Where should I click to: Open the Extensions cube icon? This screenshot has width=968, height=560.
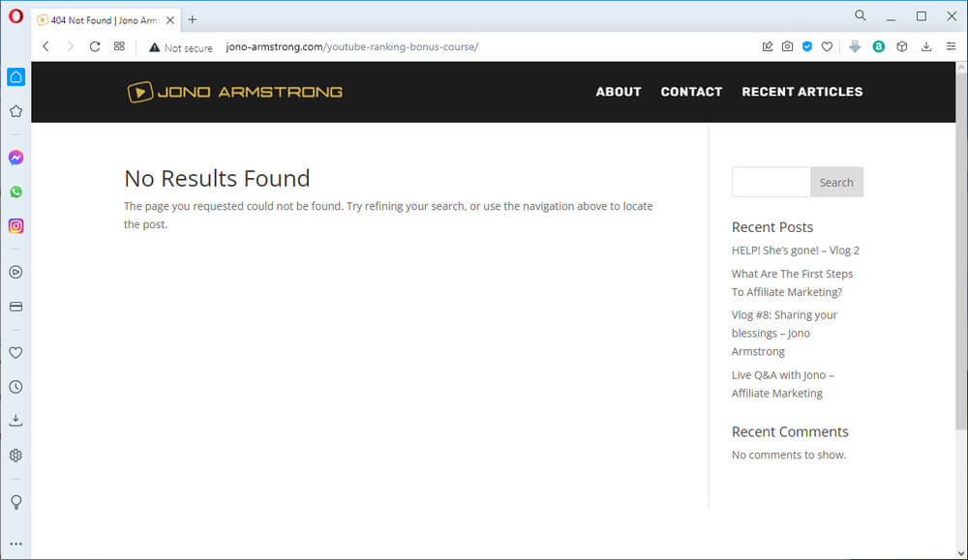(x=902, y=46)
